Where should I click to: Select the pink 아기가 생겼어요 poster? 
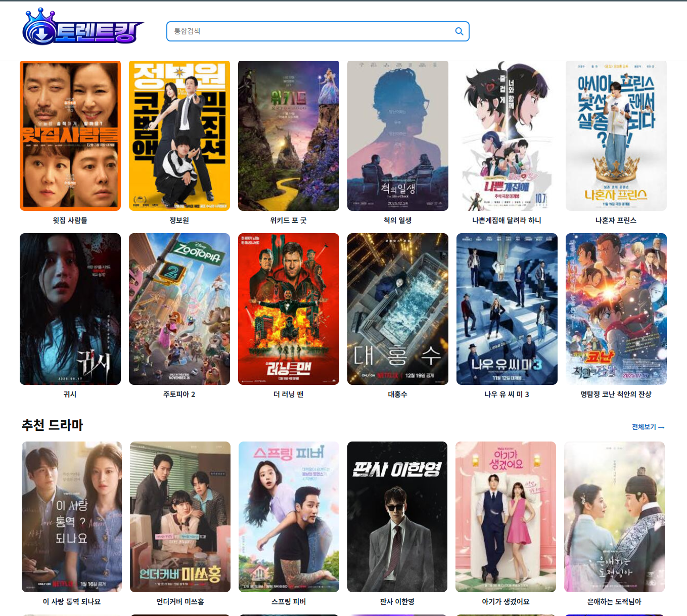point(506,516)
